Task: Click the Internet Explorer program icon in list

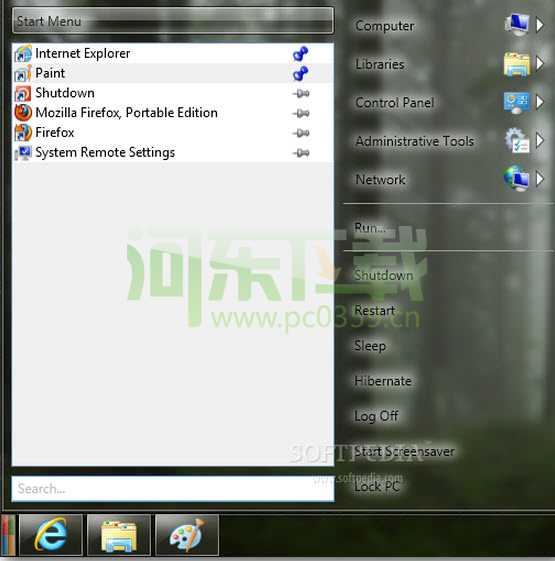Action: pyautogui.click(x=23, y=54)
